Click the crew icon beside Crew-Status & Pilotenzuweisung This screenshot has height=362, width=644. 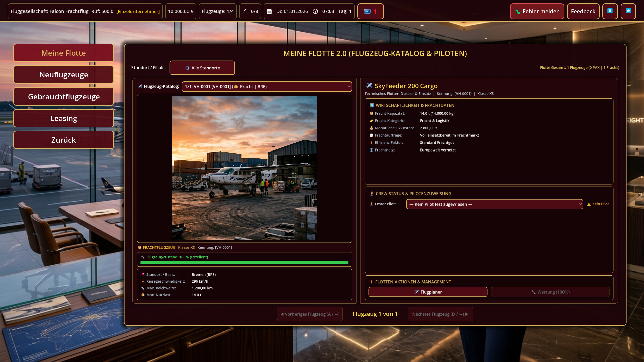tap(372, 194)
